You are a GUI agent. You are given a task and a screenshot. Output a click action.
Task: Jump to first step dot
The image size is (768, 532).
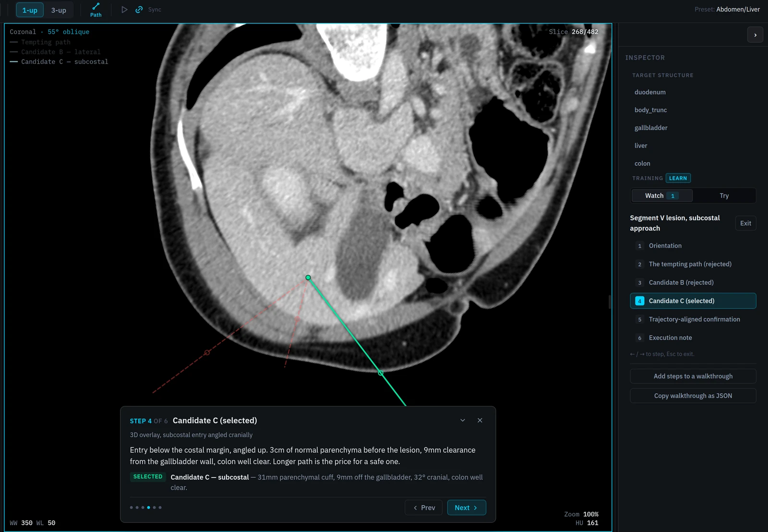[132, 508]
